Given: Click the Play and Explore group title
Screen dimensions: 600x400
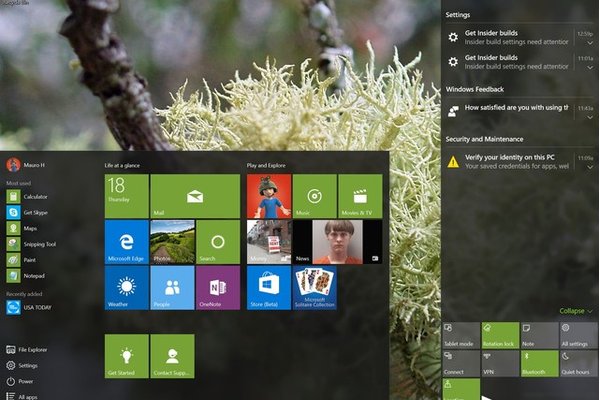Looking at the screenshot, I should click(266, 165).
